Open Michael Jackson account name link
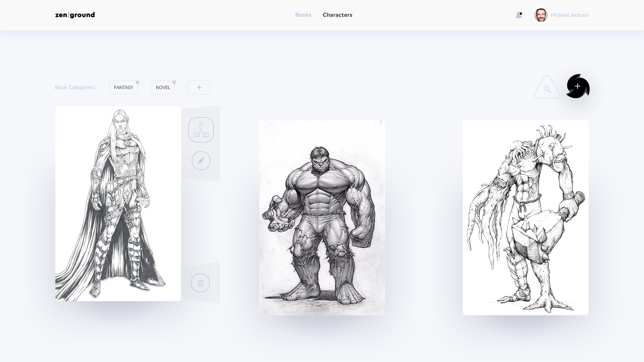The width and height of the screenshot is (644, 362). pyautogui.click(x=570, y=15)
